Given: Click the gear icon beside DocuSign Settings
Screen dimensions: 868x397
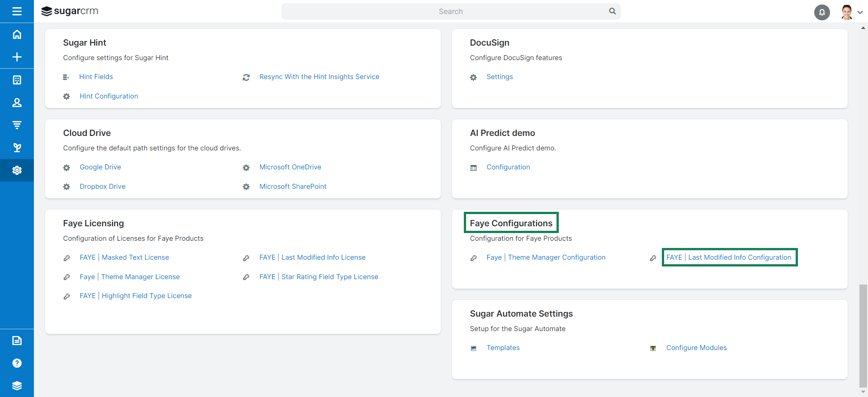Looking at the screenshot, I should coord(473,77).
